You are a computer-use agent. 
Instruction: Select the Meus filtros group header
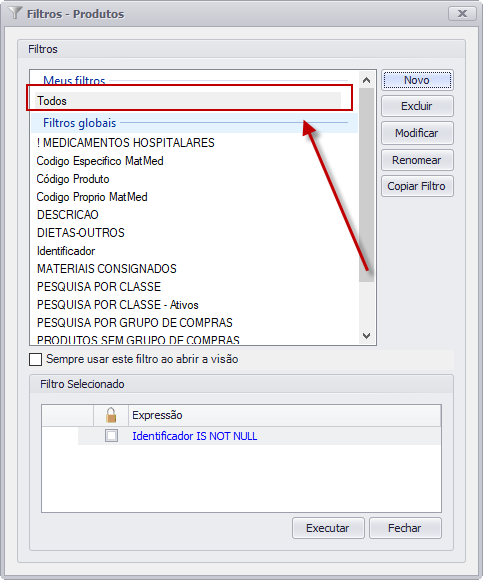click(74, 81)
